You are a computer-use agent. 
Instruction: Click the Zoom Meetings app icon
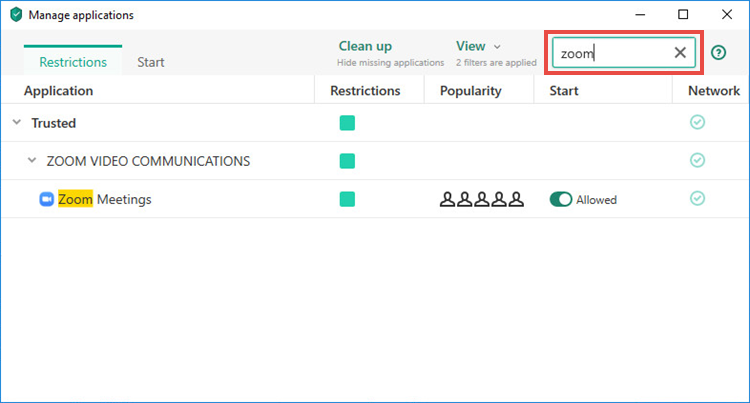(46, 199)
